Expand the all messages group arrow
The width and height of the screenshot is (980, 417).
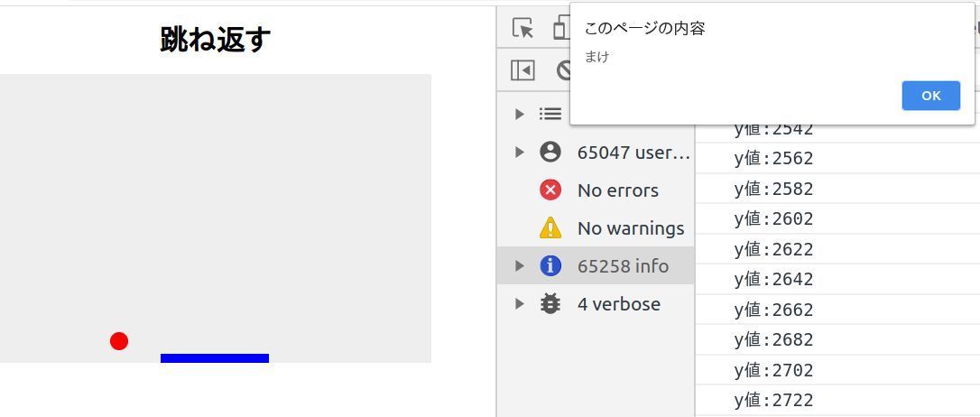pos(520,114)
